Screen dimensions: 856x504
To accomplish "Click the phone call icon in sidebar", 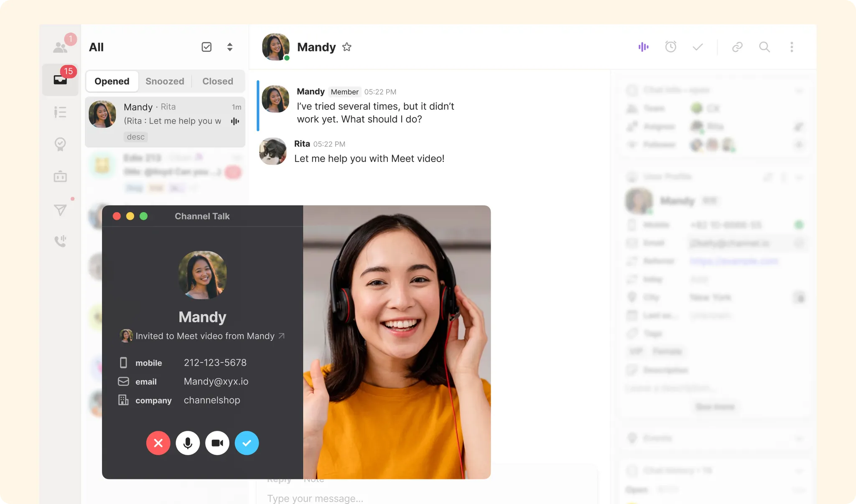I will (x=60, y=241).
